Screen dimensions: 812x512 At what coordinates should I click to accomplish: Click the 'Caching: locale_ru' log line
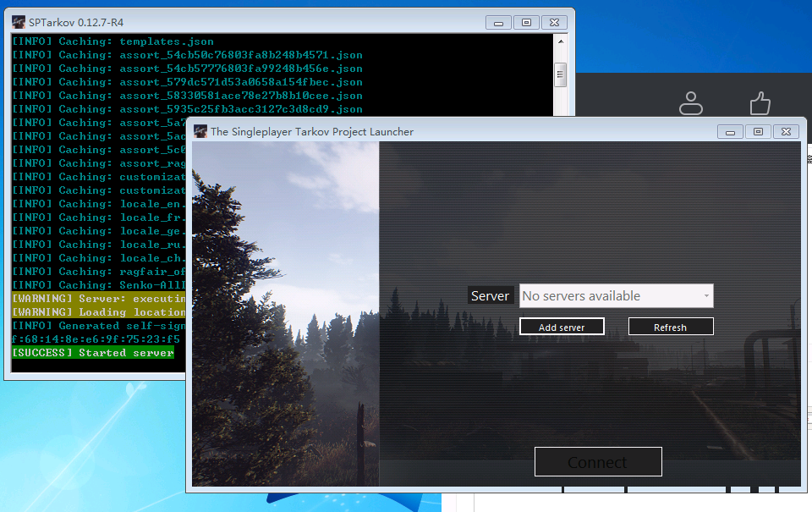coord(98,244)
